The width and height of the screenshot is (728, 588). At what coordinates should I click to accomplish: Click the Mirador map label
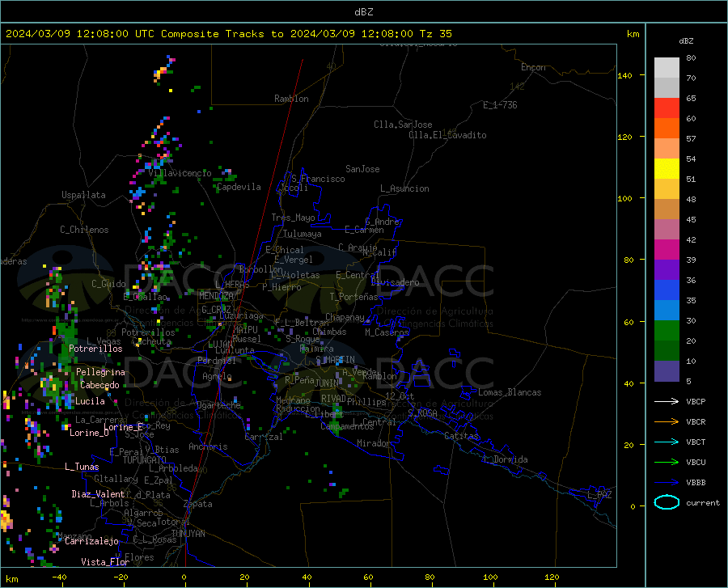tap(374, 443)
